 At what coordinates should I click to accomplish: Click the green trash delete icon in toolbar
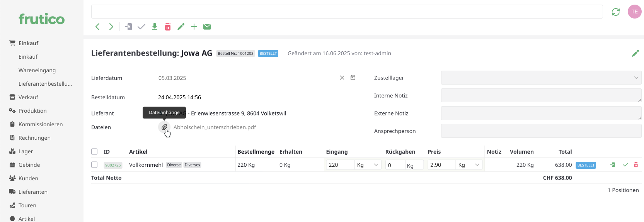[x=168, y=27]
